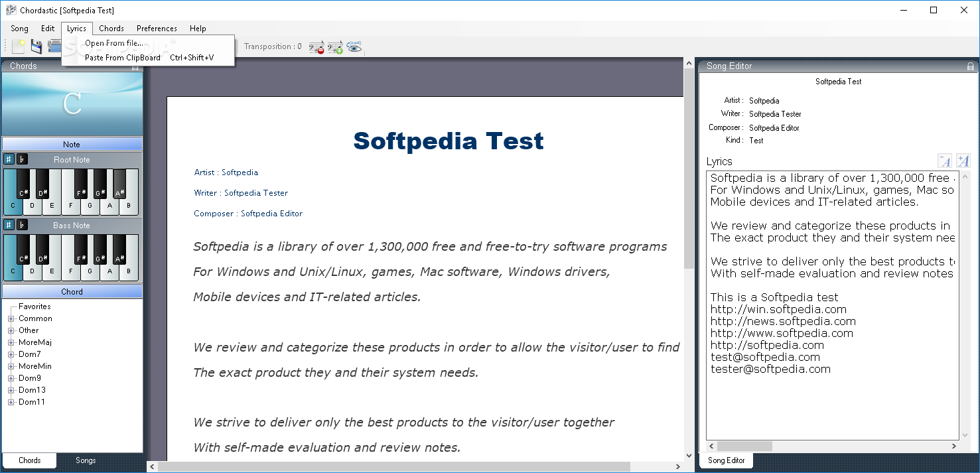Expand the Other chord category

coord(11,330)
